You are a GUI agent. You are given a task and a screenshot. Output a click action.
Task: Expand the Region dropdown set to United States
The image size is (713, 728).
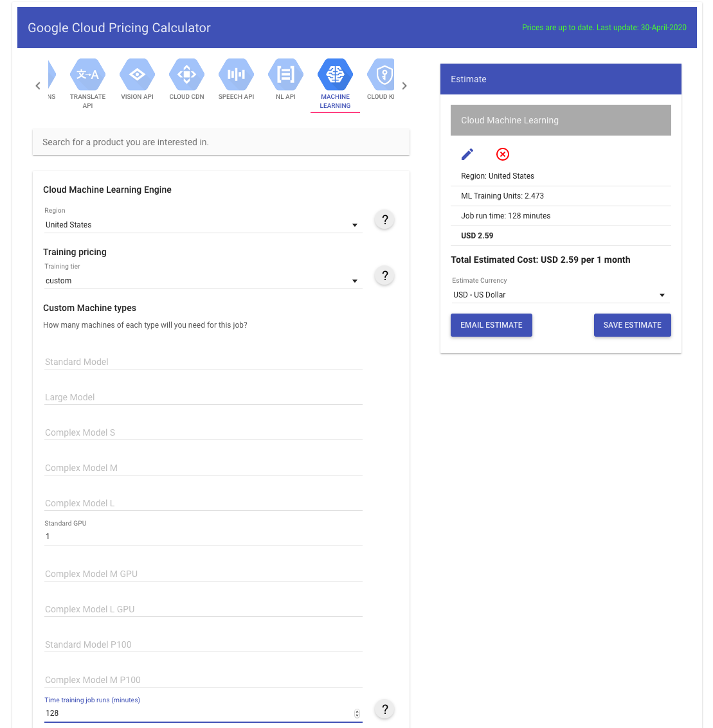(x=203, y=225)
